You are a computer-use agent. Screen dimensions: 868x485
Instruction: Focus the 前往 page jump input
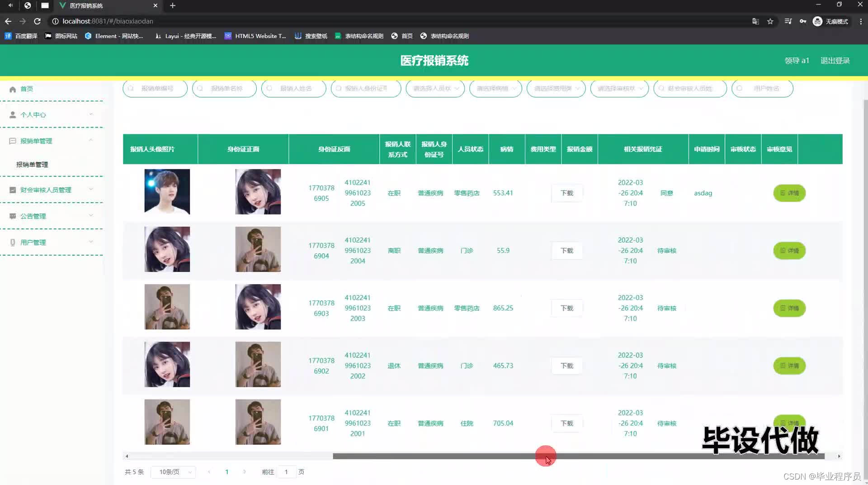[286, 472]
